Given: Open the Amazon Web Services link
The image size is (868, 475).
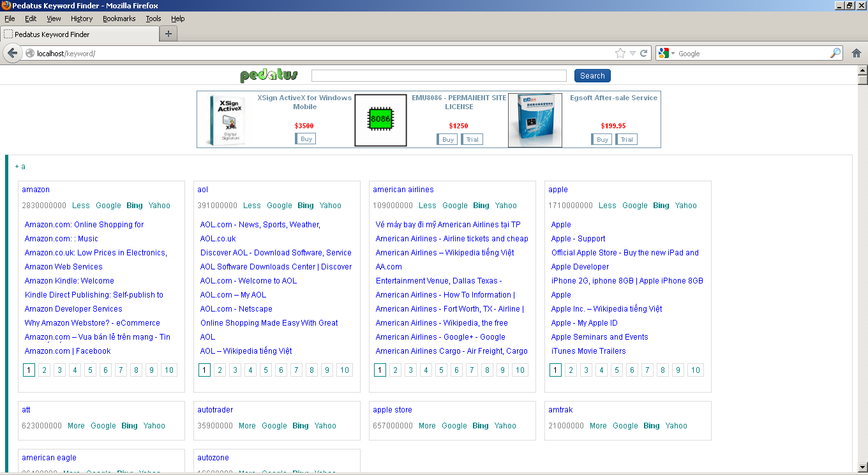Looking at the screenshot, I should pyautogui.click(x=64, y=267).
